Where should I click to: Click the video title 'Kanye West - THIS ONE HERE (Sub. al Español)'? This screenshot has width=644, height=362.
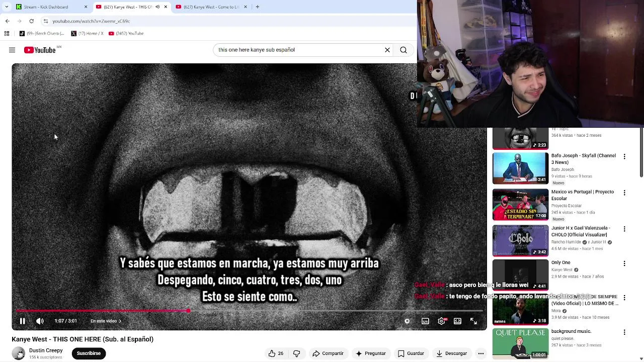(83, 339)
